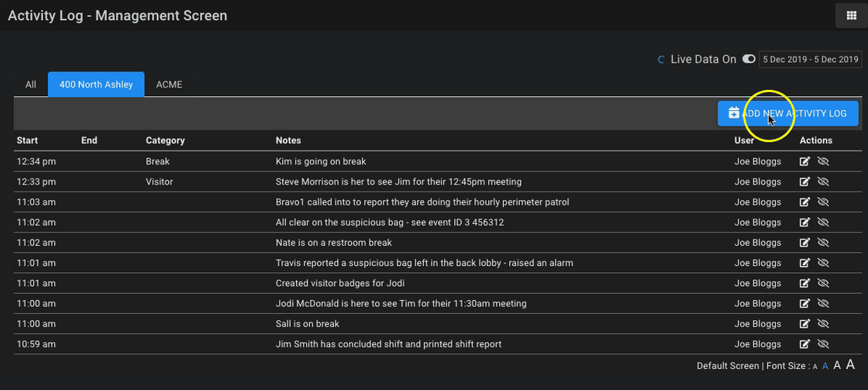
Task: Edit the 'Kim is going on break' entry
Action: 805,161
